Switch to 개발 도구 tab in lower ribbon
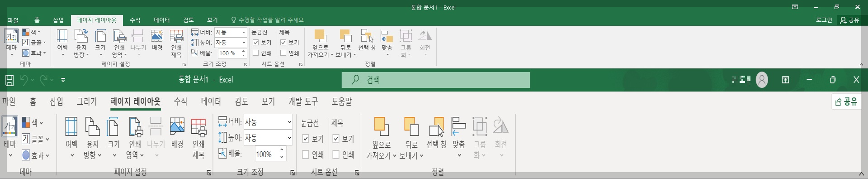This screenshot has width=868, height=179. (x=303, y=102)
